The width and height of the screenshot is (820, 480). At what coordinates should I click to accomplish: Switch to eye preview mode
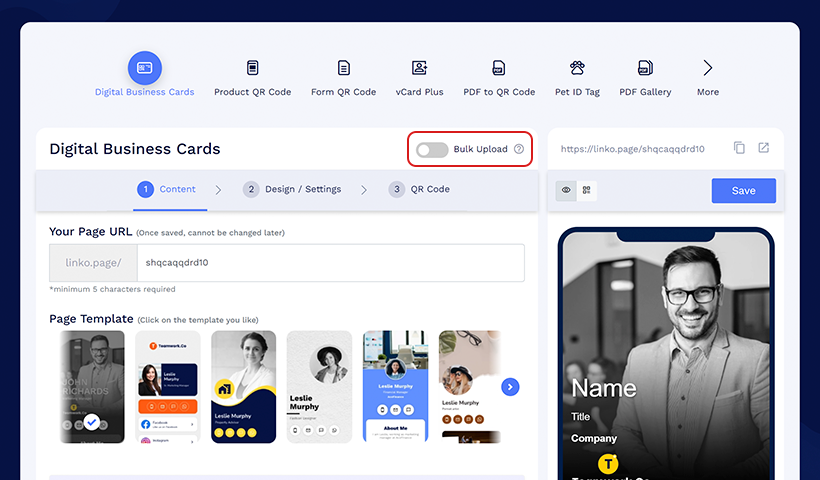[566, 190]
